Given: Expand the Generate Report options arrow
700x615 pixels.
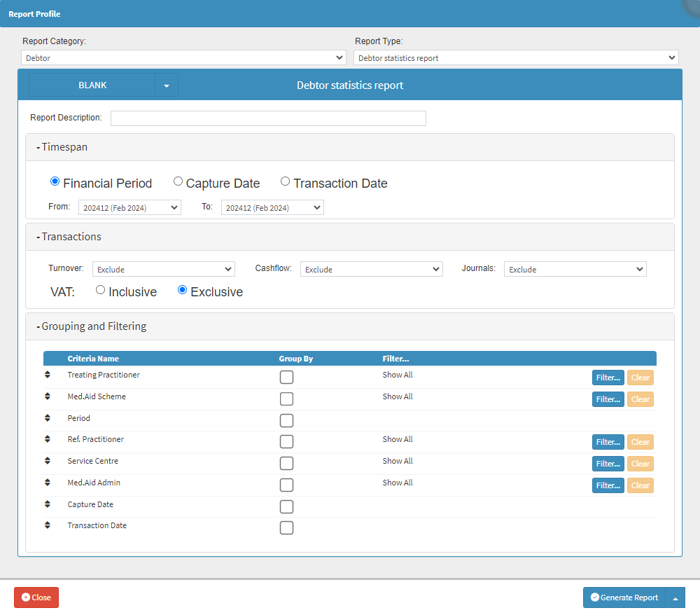Looking at the screenshot, I should 675,598.
